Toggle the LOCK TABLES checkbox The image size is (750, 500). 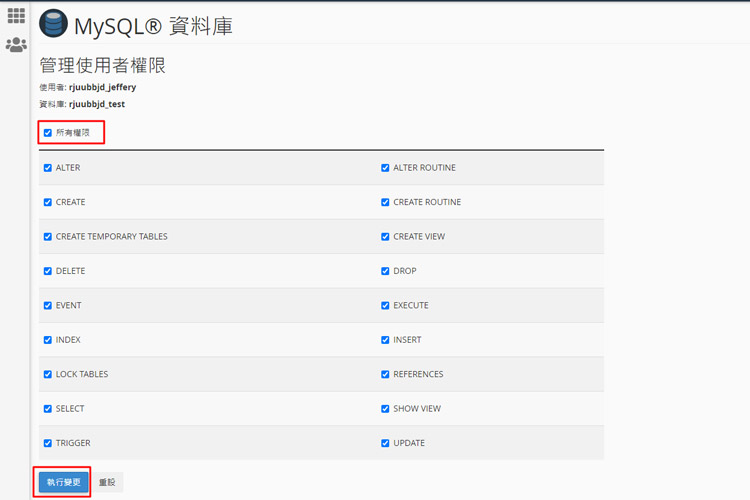(x=48, y=375)
